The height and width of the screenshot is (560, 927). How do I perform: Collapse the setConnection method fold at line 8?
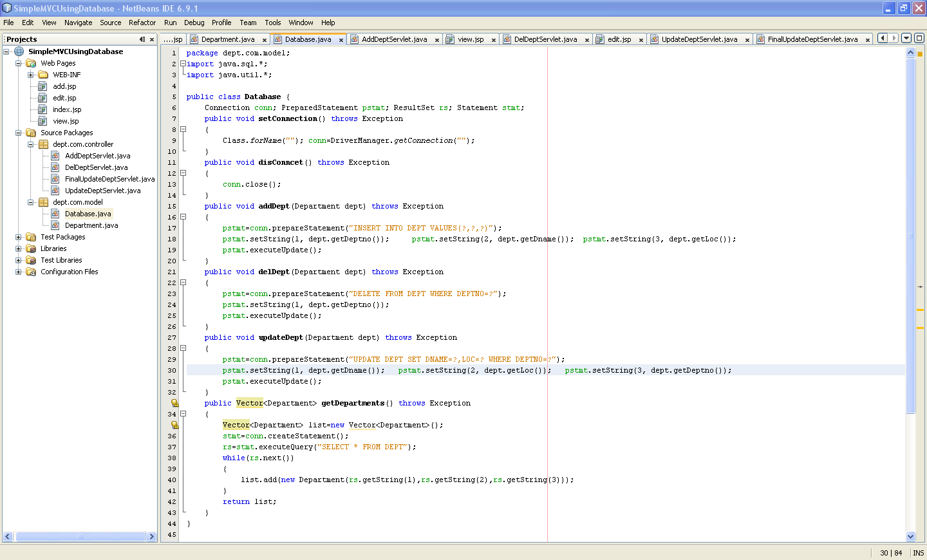pos(183,129)
